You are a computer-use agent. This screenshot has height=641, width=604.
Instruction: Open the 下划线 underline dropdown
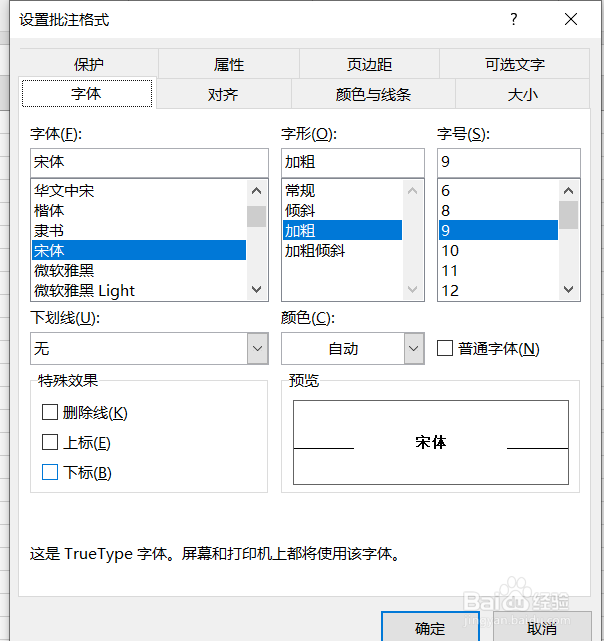[257, 349]
